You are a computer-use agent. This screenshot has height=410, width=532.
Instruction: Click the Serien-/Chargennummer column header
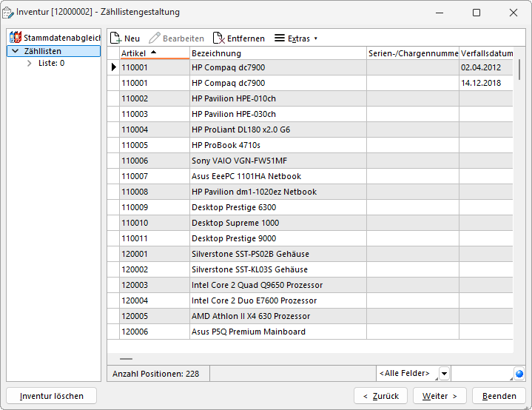413,53
